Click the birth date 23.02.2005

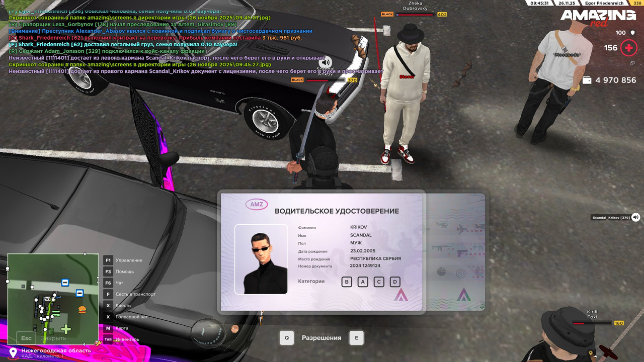pos(363,250)
